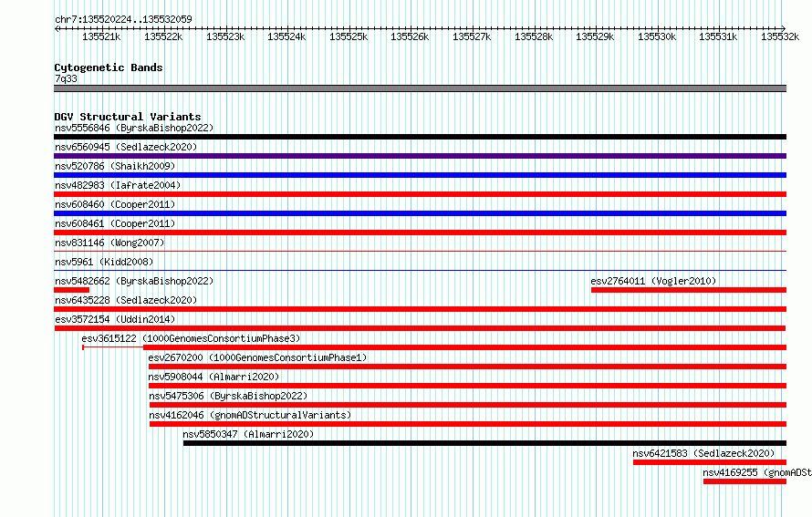Select the blue nsv520786 variant bar
The height and width of the screenshot is (517, 812).
click(420, 175)
